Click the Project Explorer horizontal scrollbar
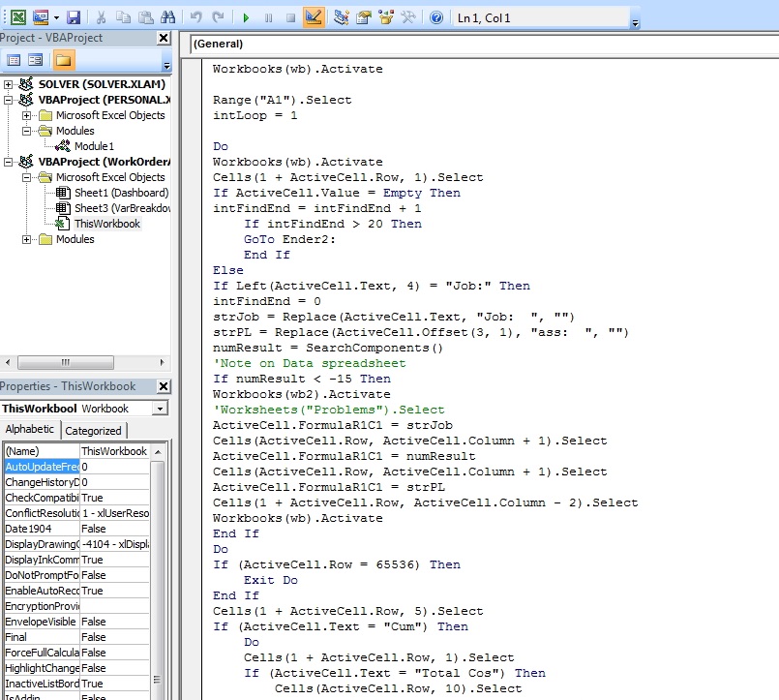This screenshot has width=779, height=700. tap(64, 360)
